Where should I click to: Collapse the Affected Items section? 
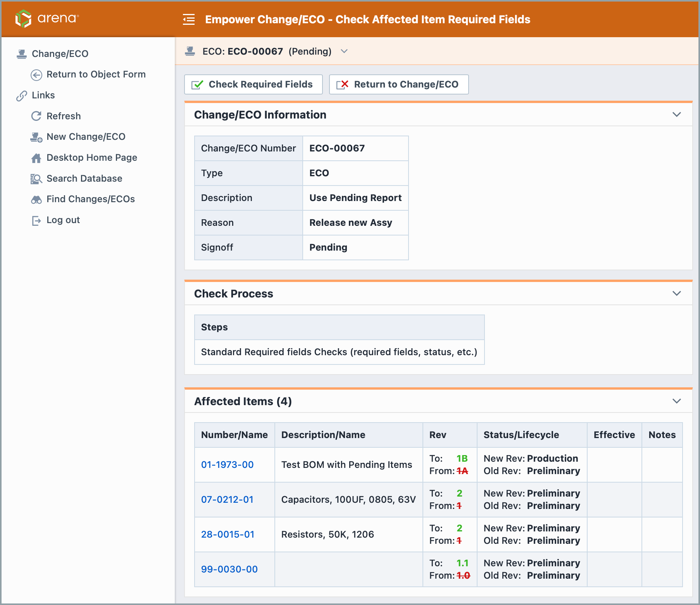point(676,401)
